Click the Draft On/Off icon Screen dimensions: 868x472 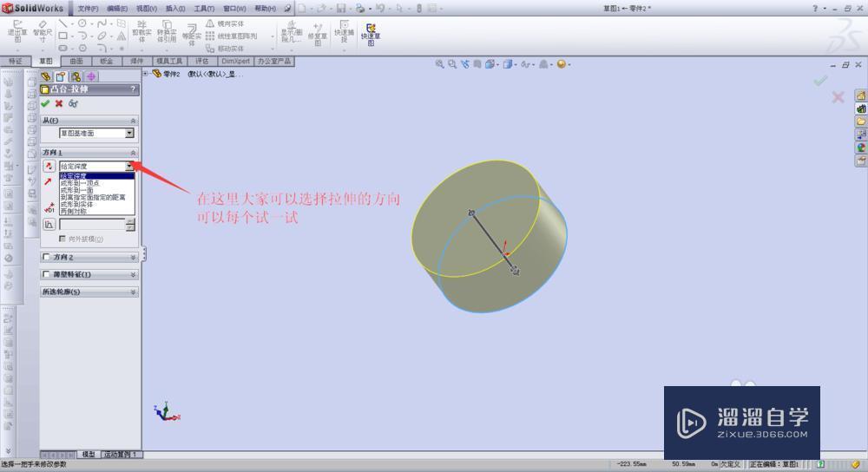pyautogui.click(x=49, y=224)
